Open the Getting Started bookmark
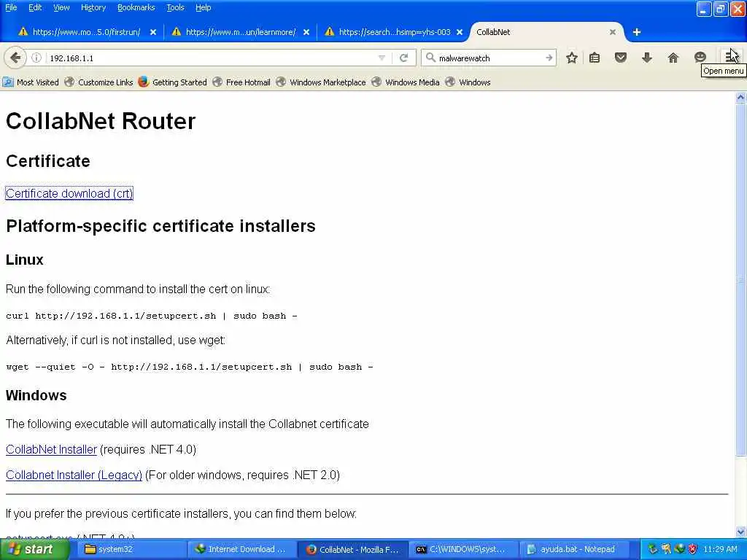747x560 pixels. (173, 82)
